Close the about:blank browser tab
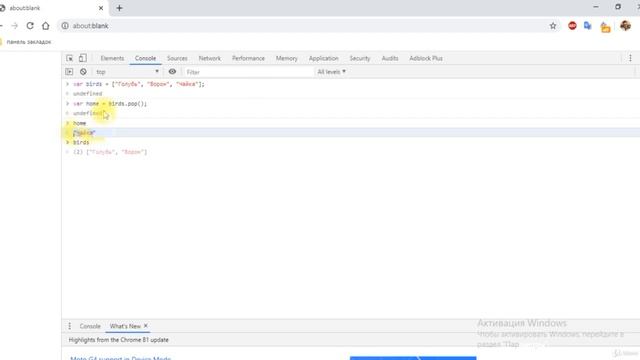Image resolution: width=640 pixels, height=360 pixels. (101, 8)
